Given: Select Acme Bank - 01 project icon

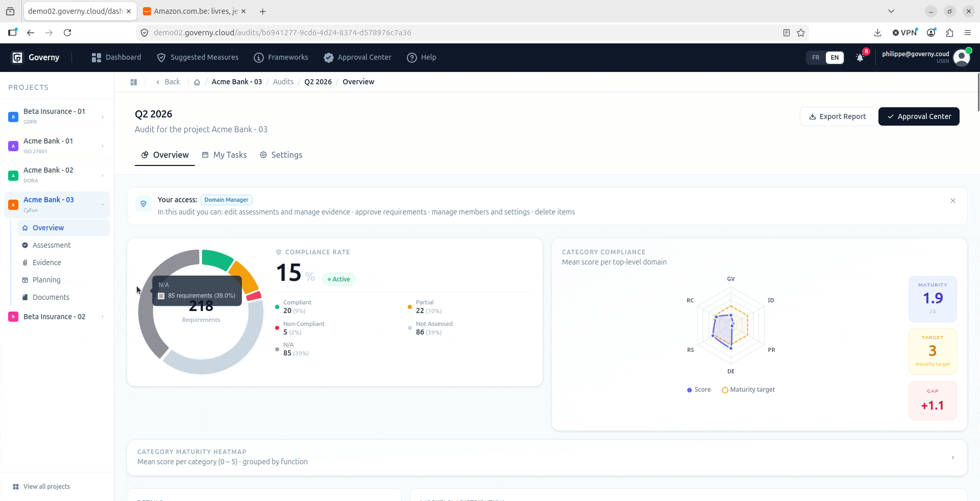Looking at the screenshot, I should (x=14, y=146).
